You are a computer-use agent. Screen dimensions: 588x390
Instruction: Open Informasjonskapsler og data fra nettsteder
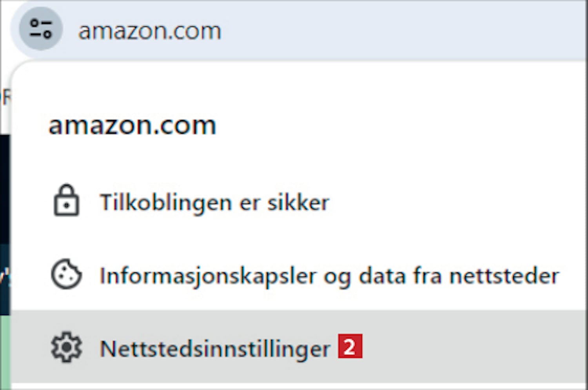click(298, 275)
